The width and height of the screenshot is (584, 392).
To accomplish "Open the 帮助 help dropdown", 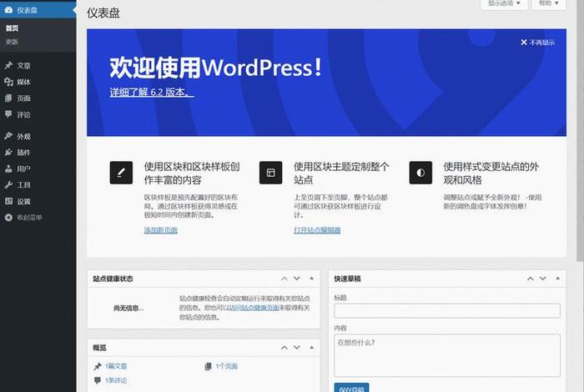I will [549, 3].
